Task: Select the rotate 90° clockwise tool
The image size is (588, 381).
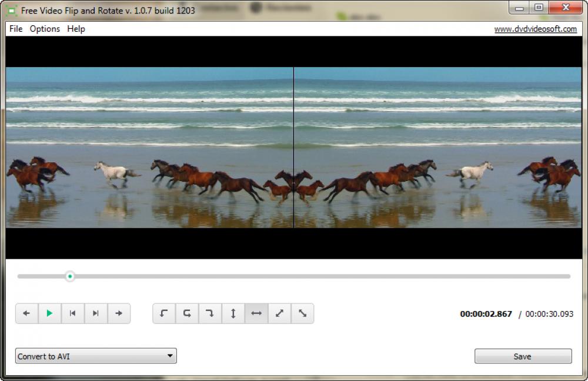Action: click(210, 313)
